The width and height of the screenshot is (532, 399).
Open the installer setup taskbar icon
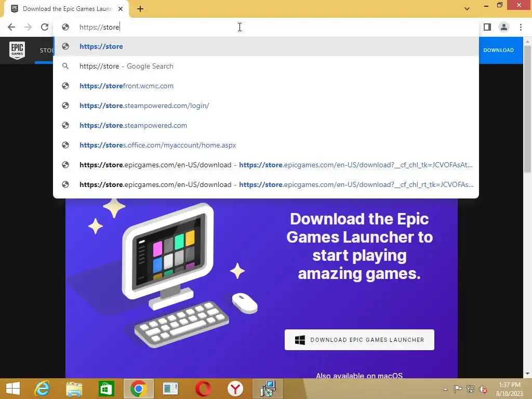[x=268, y=389]
